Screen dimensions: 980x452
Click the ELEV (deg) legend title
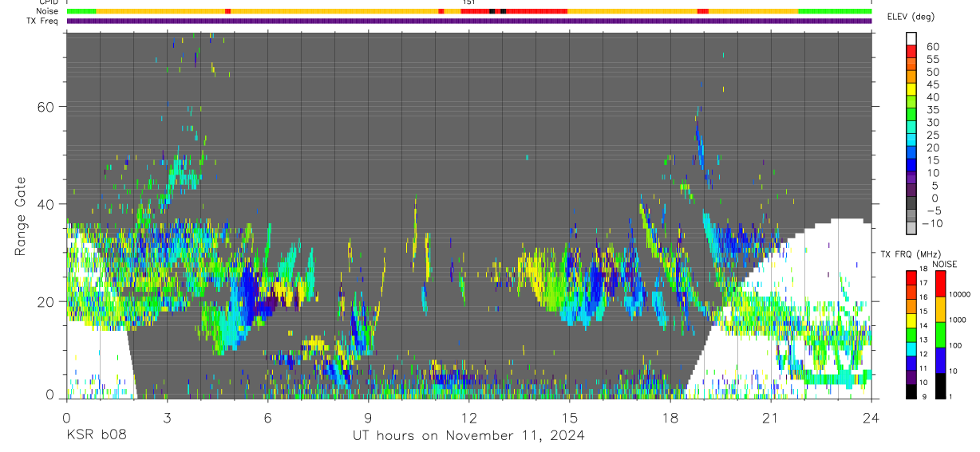click(x=913, y=17)
